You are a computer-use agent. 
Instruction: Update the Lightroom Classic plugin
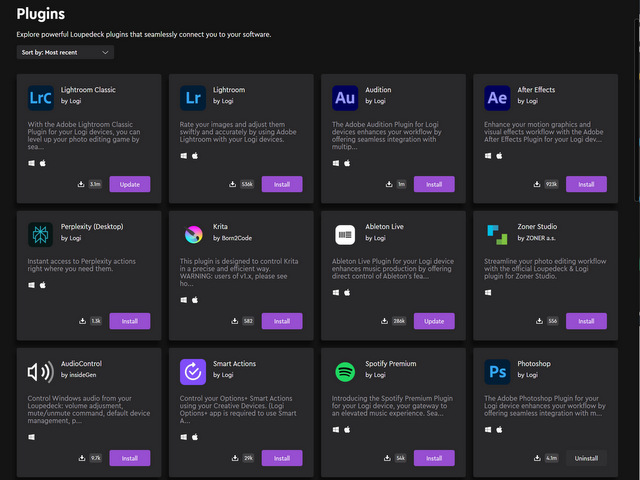tap(130, 184)
